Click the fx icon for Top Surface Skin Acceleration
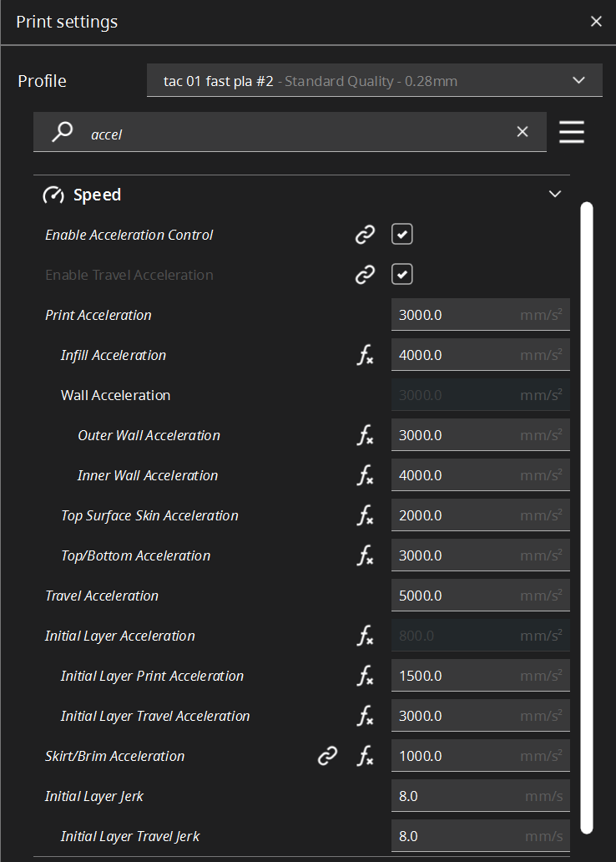 pos(365,516)
